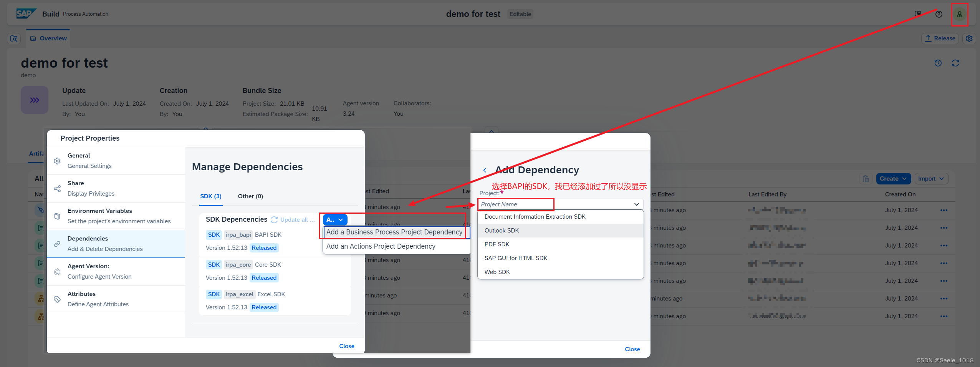Click the Released badge for BAPI SDK

pos(264,248)
